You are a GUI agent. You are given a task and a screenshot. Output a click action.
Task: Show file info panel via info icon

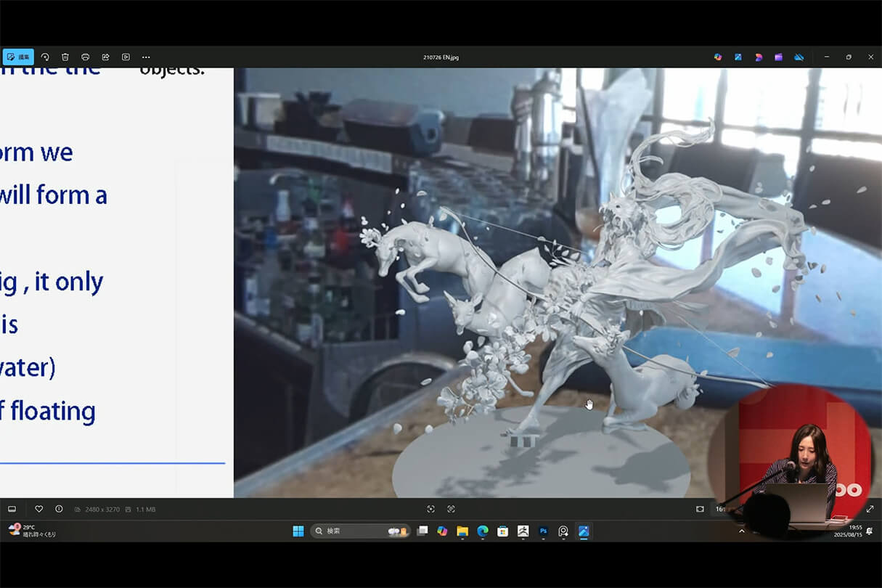(59, 509)
